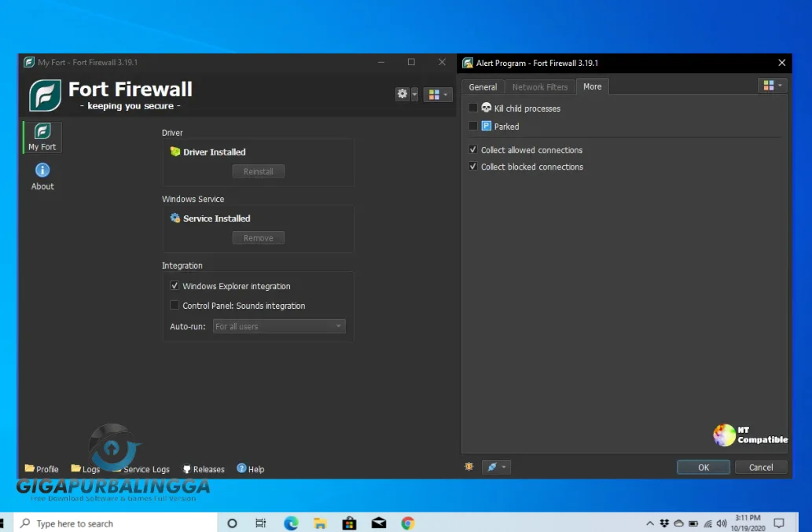Click the blue P Parked icon

[x=487, y=126]
